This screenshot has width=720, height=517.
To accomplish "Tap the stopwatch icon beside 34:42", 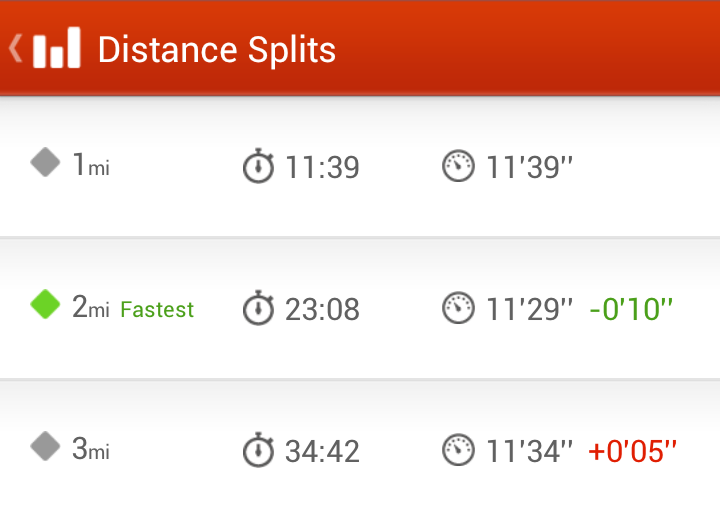I will (x=258, y=450).
